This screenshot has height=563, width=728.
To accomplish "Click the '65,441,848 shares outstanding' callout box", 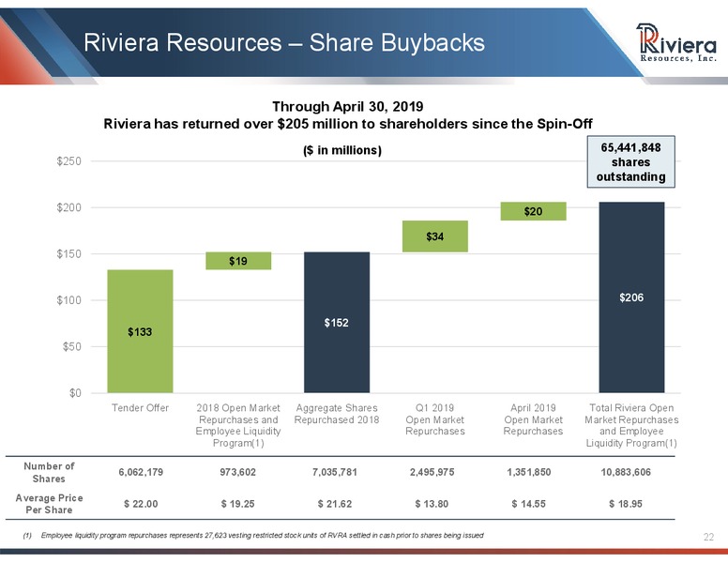I will click(x=630, y=161).
